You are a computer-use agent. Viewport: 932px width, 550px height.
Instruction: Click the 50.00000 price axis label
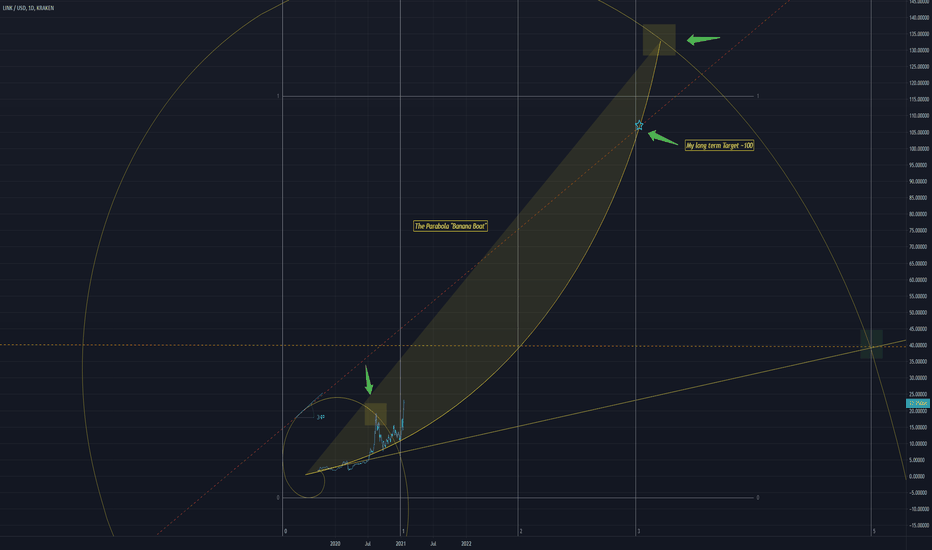[919, 313]
